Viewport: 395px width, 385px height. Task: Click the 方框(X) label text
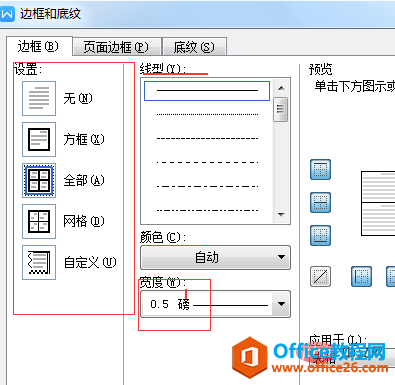84,139
